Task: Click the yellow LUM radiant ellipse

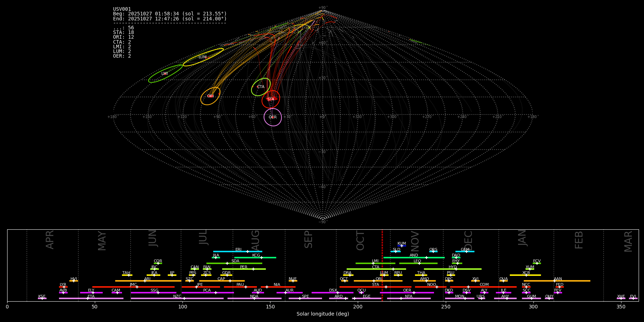Action: pyautogui.click(x=203, y=57)
